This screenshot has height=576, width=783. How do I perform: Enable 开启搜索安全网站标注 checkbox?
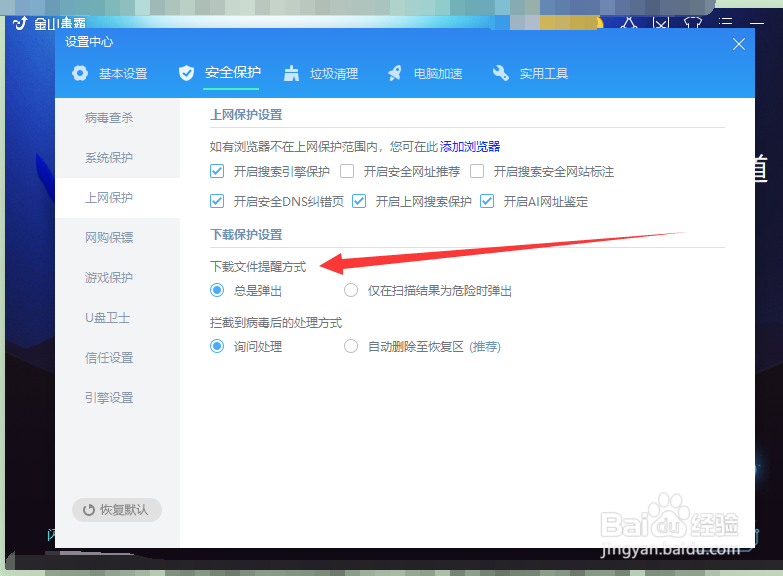pos(477,171)
